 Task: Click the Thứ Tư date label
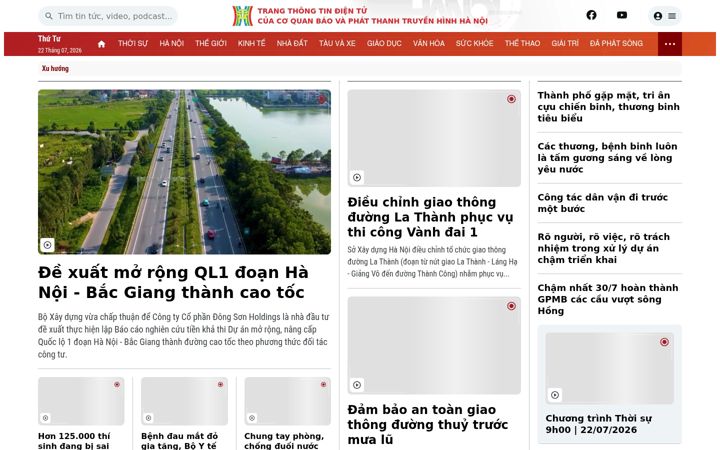click(x=49, y=39)
